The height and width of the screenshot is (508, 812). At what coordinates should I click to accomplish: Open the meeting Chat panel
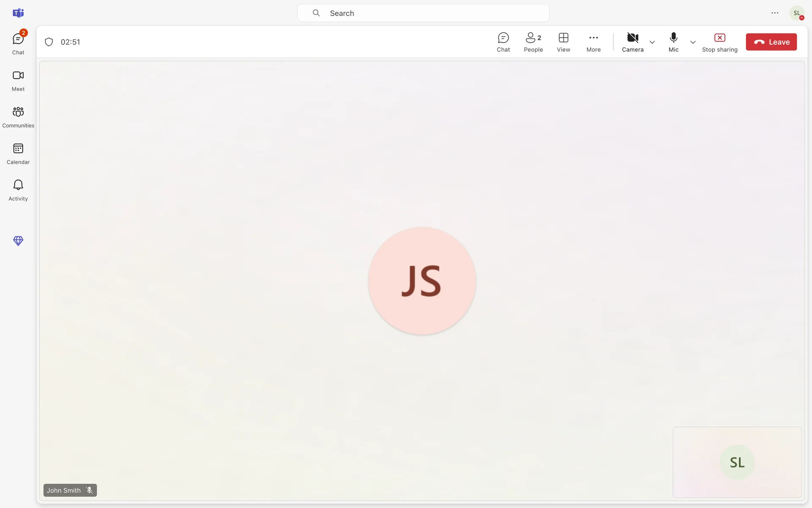503,42
